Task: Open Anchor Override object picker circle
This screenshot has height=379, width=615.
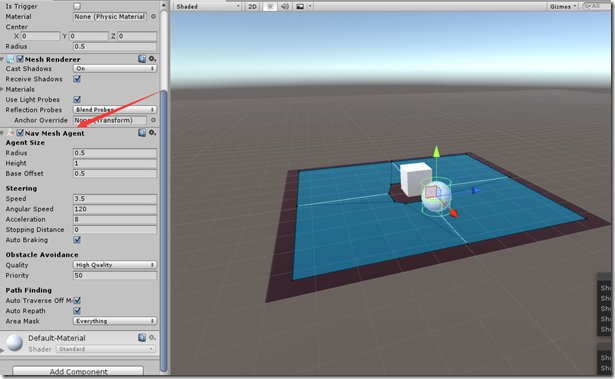Action: 153,120
